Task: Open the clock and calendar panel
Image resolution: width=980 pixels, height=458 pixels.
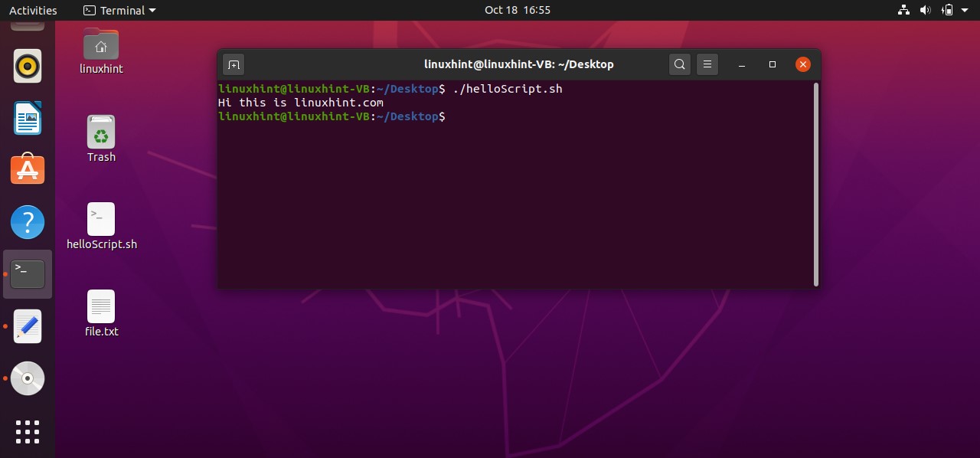Action: click(518, 10)
